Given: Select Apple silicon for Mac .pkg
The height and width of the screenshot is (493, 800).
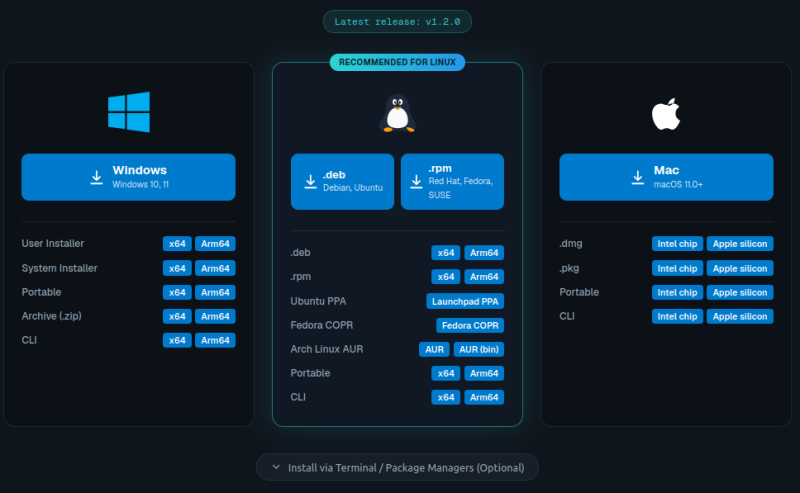Looking at the screenshot, I should point(740,268).
